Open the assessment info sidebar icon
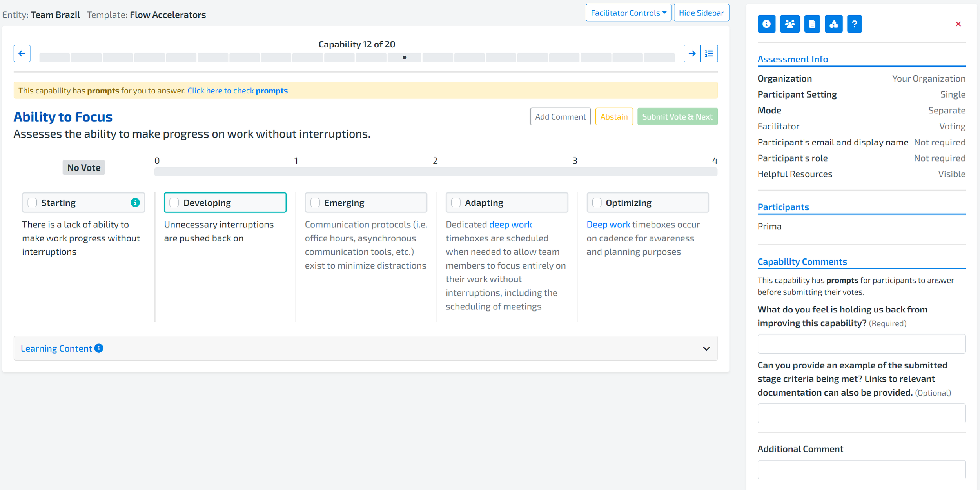This screenshot has height=490, width=980. [x=766, y=24]
